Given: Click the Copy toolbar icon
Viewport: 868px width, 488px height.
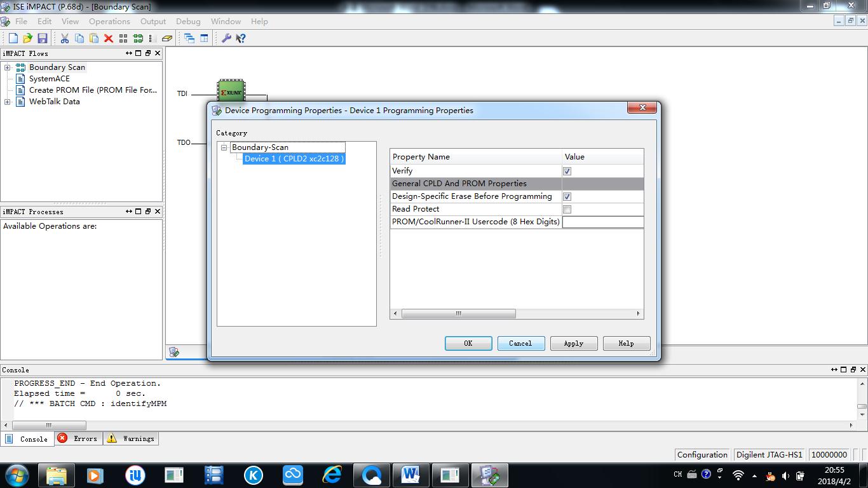Looking at the screenshot, I should pos(79,38).
